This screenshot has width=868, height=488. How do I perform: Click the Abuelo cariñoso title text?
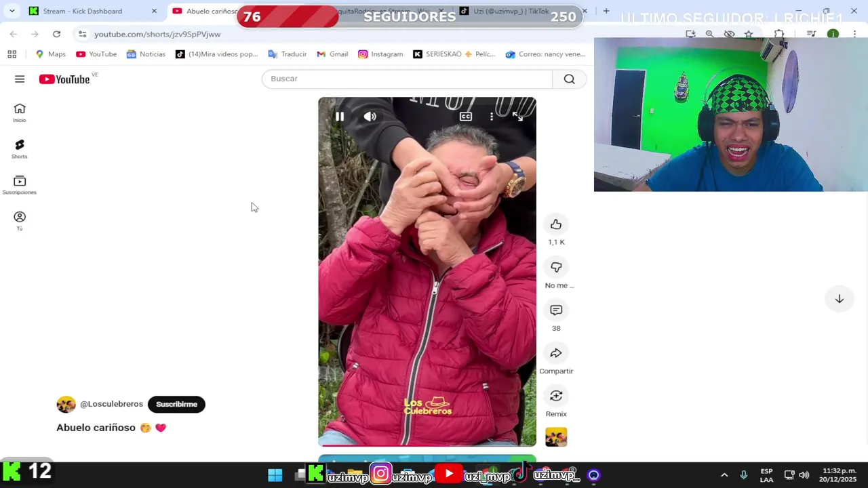pyautogui.click(x=96, y=428)
